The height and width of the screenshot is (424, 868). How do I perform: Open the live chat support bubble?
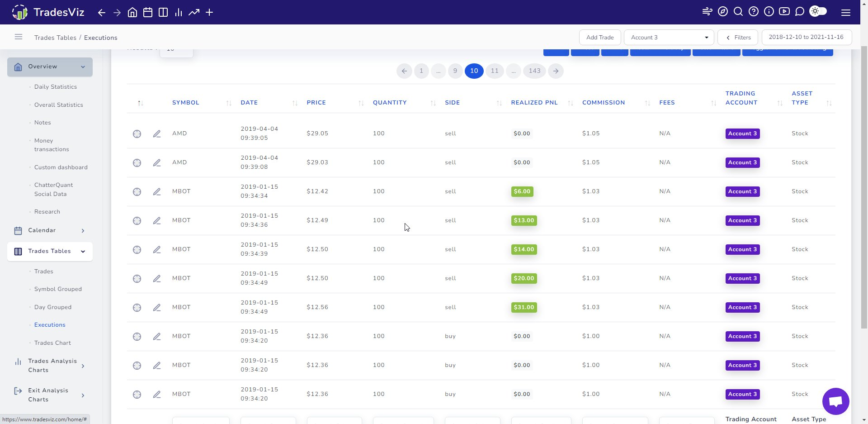(x=835, y=401)
